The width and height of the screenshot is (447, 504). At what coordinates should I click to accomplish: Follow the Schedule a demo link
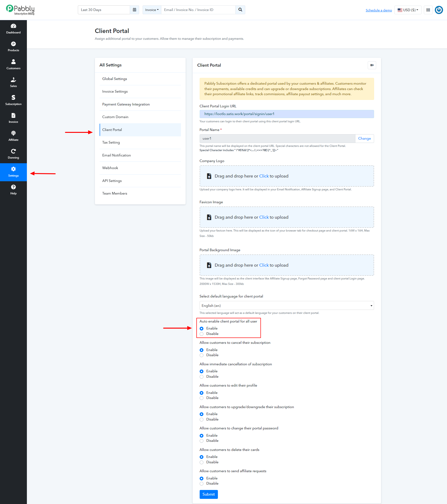[x=379, y=10]
